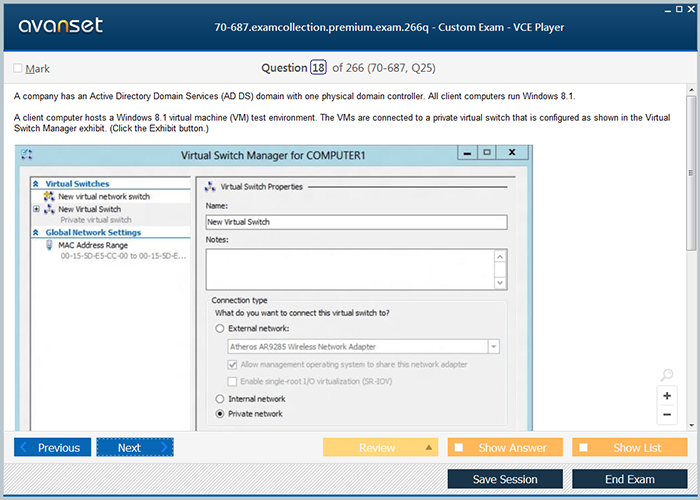
Task: Click the Name field containing New Virtual Switch
Action: pyautogui.click(x=356, y=222)
